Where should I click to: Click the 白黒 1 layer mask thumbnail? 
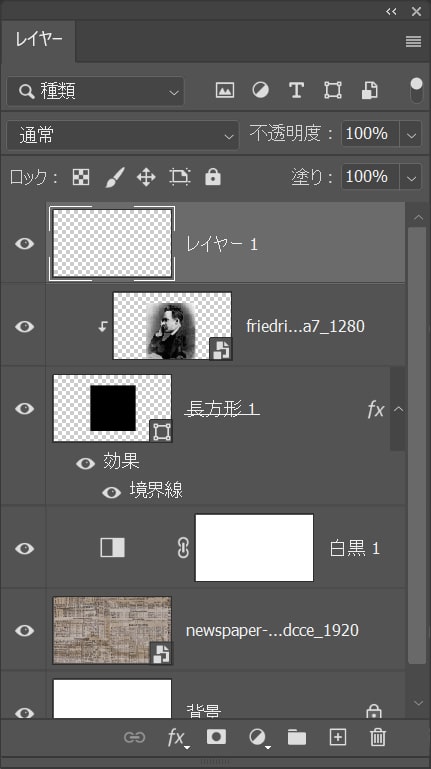254,548
